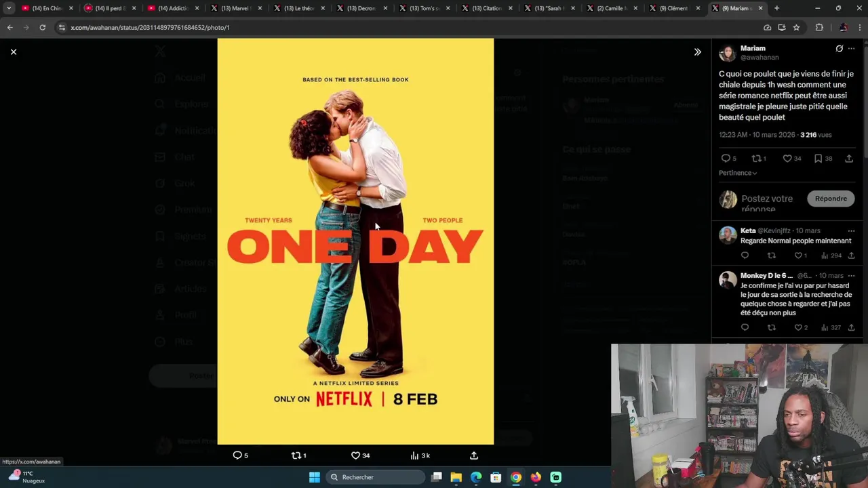Bookmark the post using the icon showing 38
Image resolution: width=868 pixels, height=488 pixels.
pos(818,159)
